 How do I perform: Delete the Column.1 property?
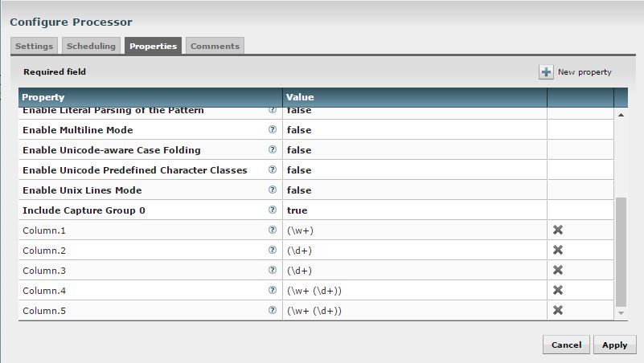click(558, 230)
